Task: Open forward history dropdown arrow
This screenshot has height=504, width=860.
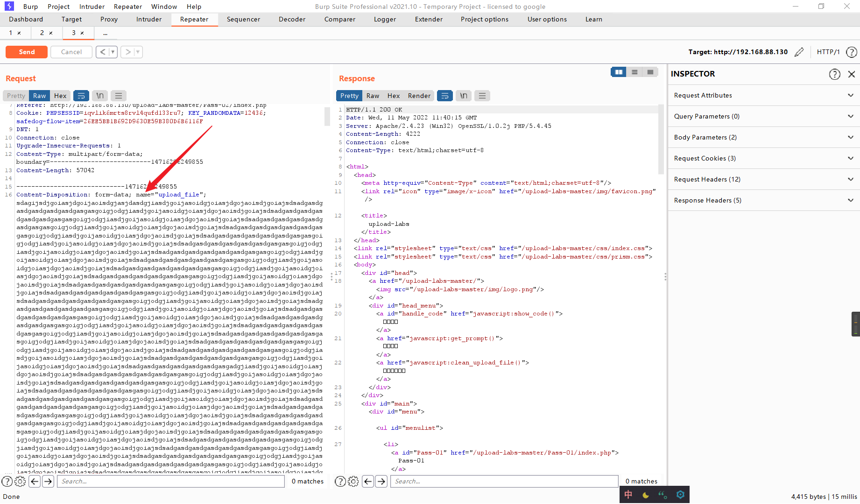Action: tap(138, 52)
